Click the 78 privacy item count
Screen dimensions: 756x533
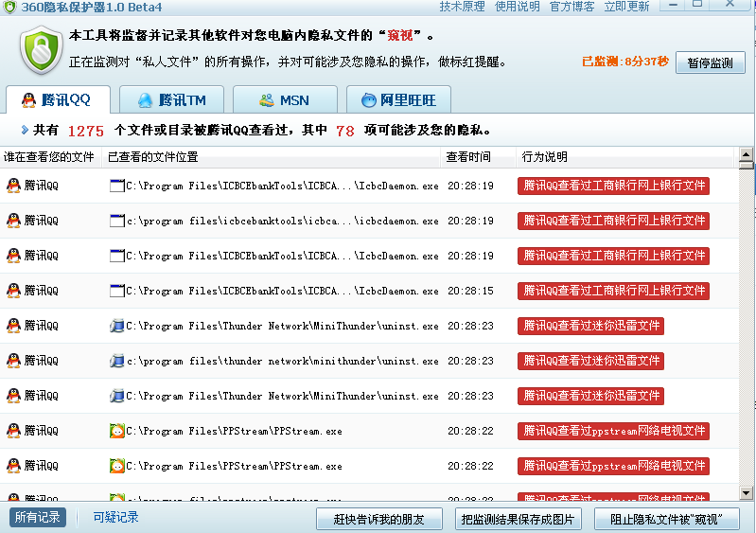point(345,131)
